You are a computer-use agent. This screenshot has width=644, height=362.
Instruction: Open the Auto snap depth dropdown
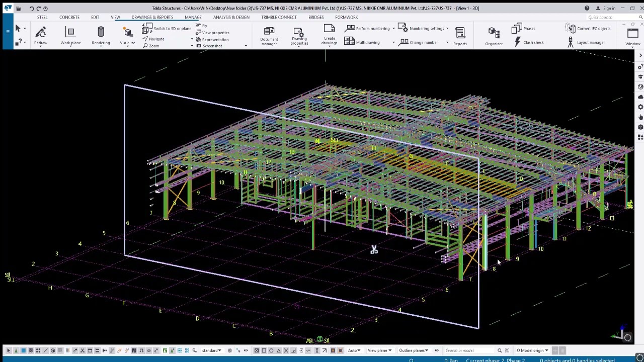[x=354, y=350]
